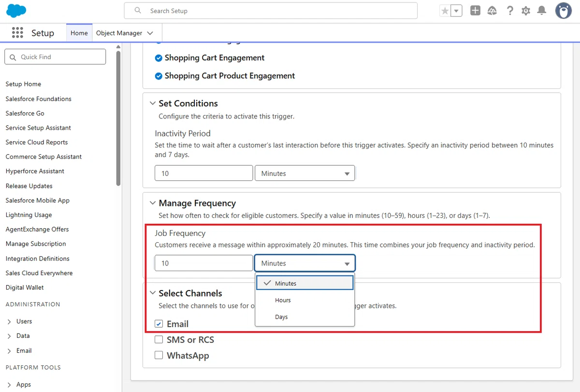Open Hyperforce Assistant in sidebar
The height and width of the screenshot is (392, 580).
pos(35,171)
